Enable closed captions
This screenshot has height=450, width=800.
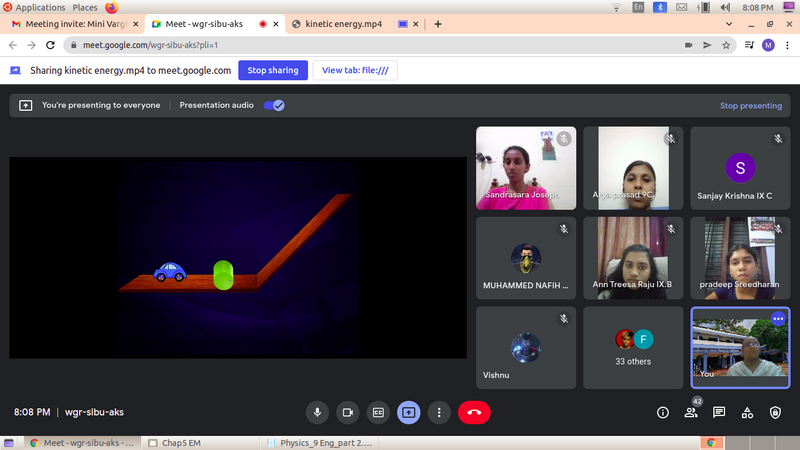click(378, 412)
